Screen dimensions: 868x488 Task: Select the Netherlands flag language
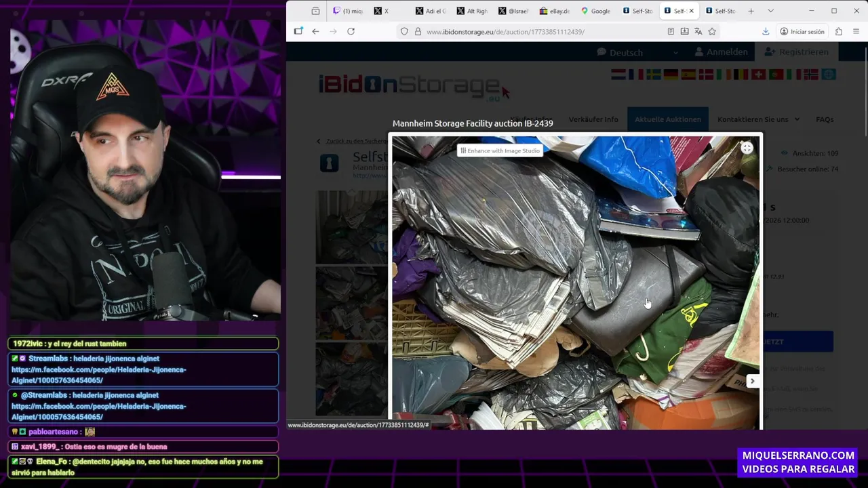coord(618,75)
